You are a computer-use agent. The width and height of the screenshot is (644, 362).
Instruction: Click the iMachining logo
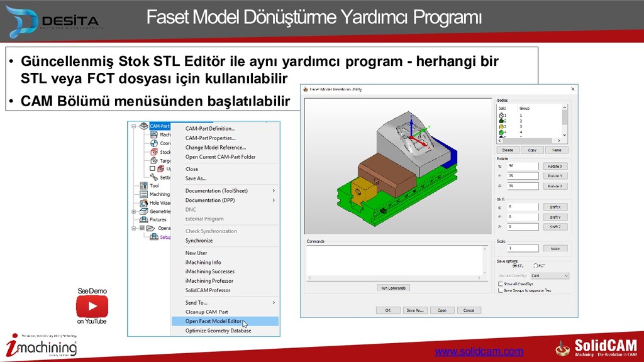pyautogui.click(x=42, y=345)
